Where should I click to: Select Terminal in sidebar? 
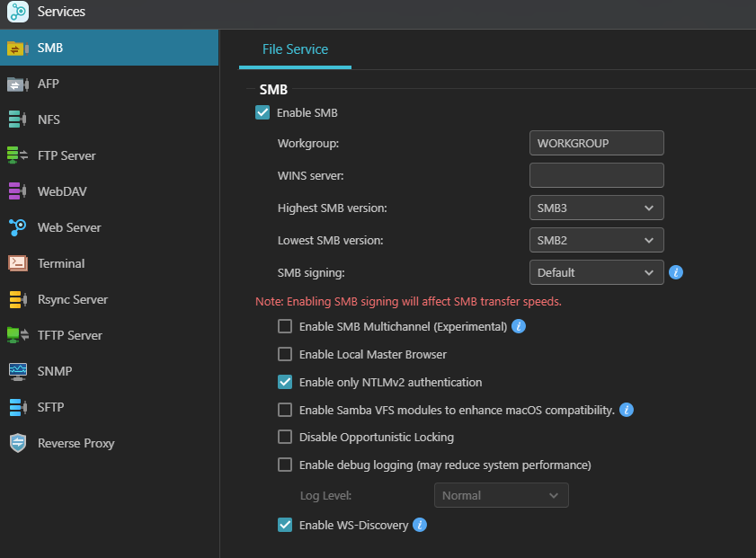click(x=109, y=263)
